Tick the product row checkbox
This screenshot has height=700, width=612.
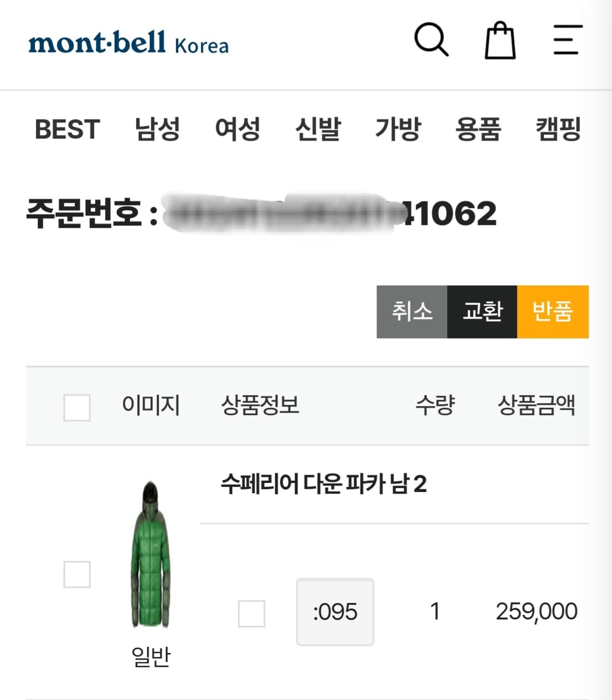[77, 574]
